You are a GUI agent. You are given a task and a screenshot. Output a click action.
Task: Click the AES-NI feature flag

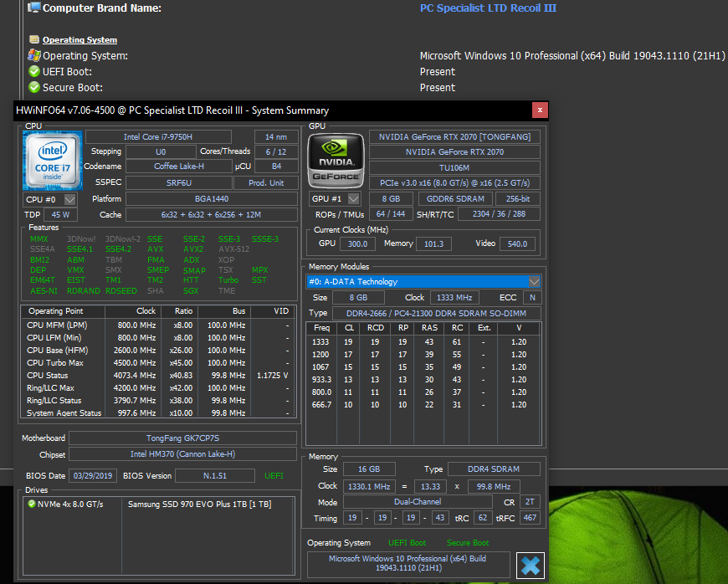point(44,291)
